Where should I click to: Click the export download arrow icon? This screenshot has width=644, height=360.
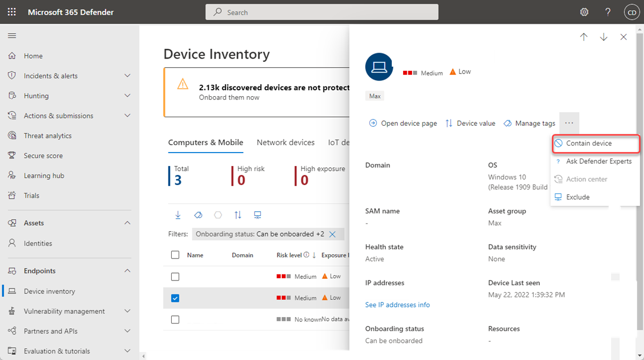[178, 215]
